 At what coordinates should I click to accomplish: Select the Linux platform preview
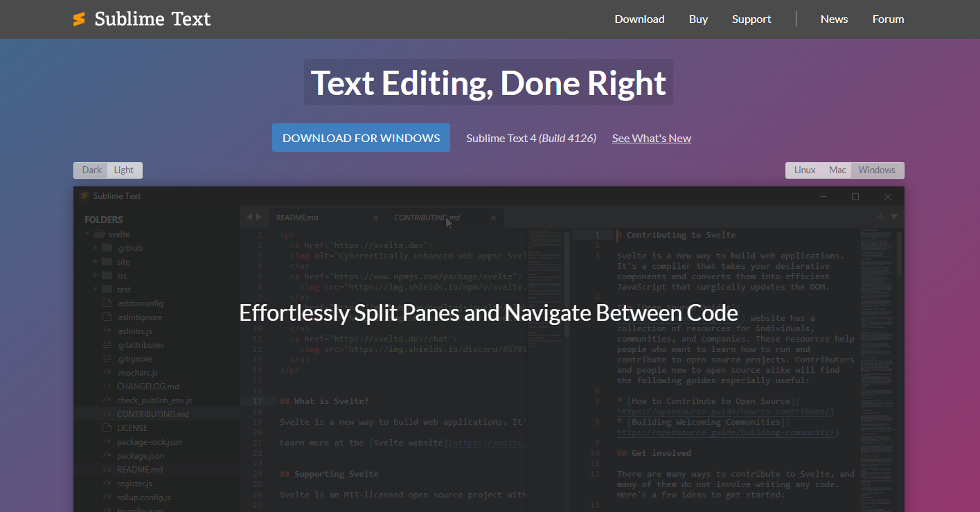click(804, 170)
